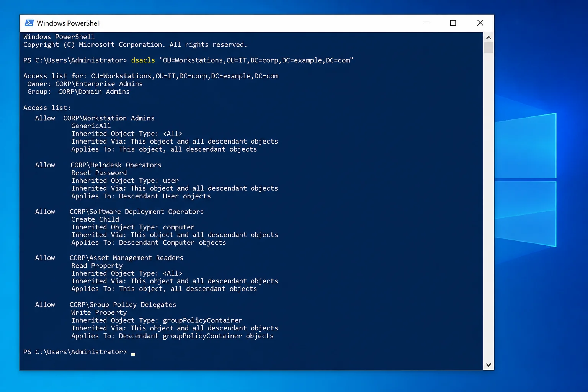Click 'CORP\Workstation Admins' entry
The height and width of the screenshot is (392, 588).
pos(109,118)
